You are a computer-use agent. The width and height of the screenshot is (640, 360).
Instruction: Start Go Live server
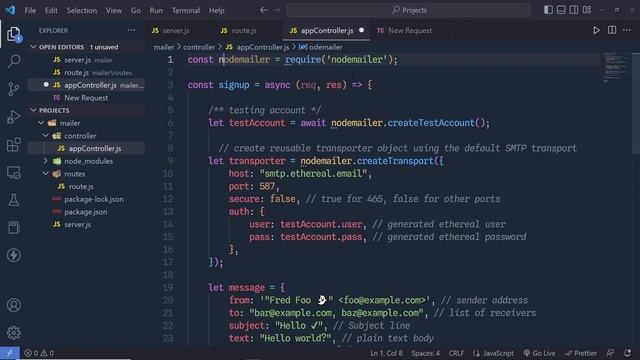pyautogui.click(x=539, y=353)
